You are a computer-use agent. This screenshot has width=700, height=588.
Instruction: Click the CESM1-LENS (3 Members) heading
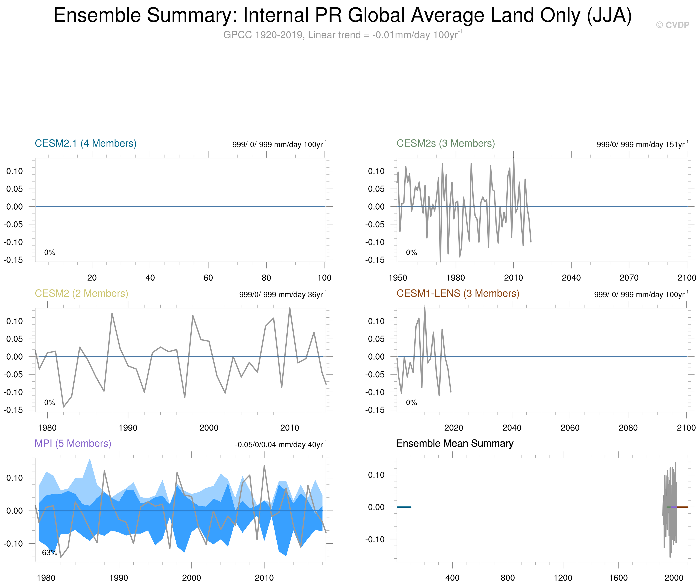pos(458,293)
